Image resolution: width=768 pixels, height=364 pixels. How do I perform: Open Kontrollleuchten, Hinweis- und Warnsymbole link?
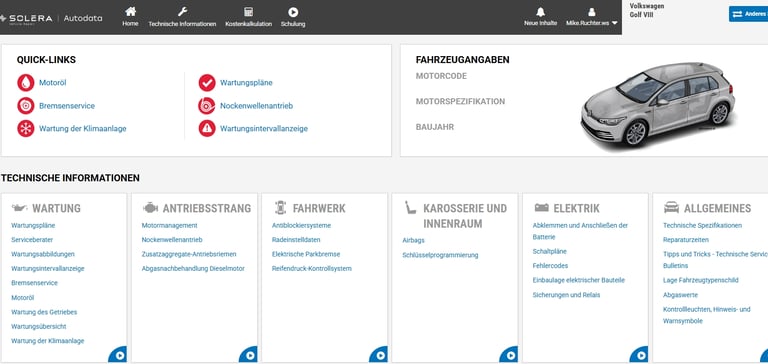pos(706,315)
